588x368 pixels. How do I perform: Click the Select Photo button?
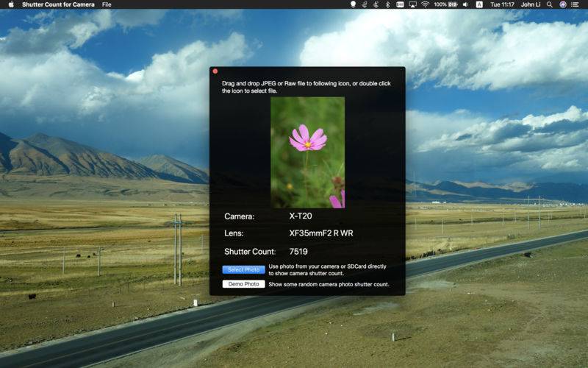click(244, 269)
